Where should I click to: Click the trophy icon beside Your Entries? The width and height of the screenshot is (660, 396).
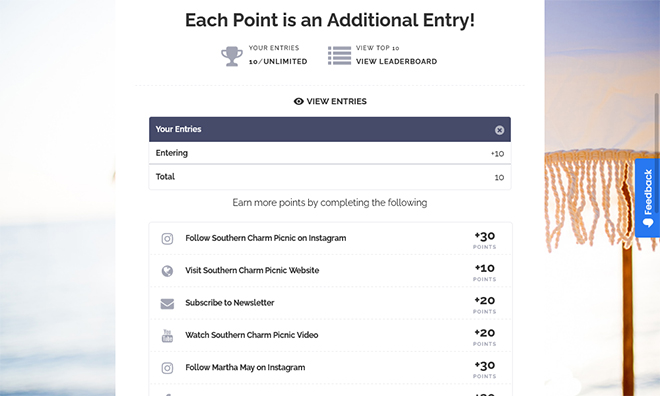click(x=232, y=56)
